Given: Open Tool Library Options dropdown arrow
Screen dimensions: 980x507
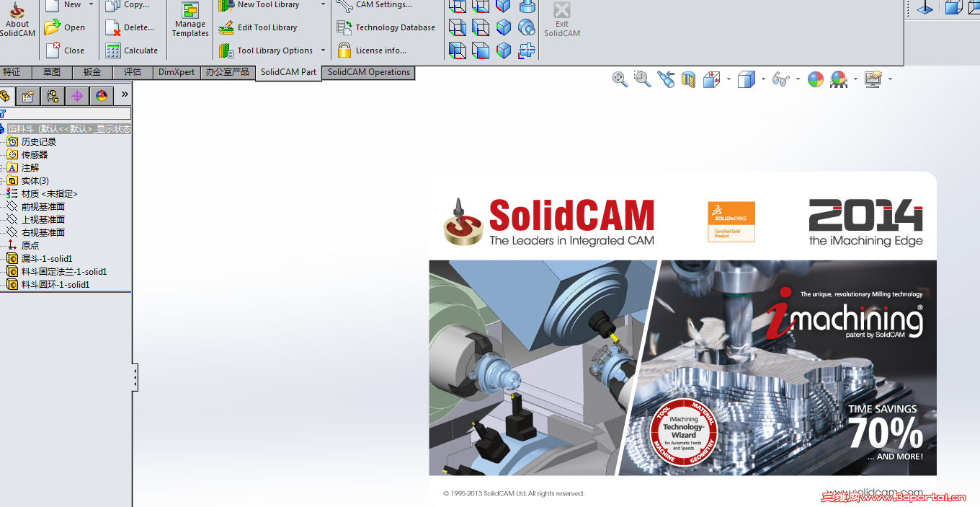Looking at the screenshot, I should tap(323, 50).
